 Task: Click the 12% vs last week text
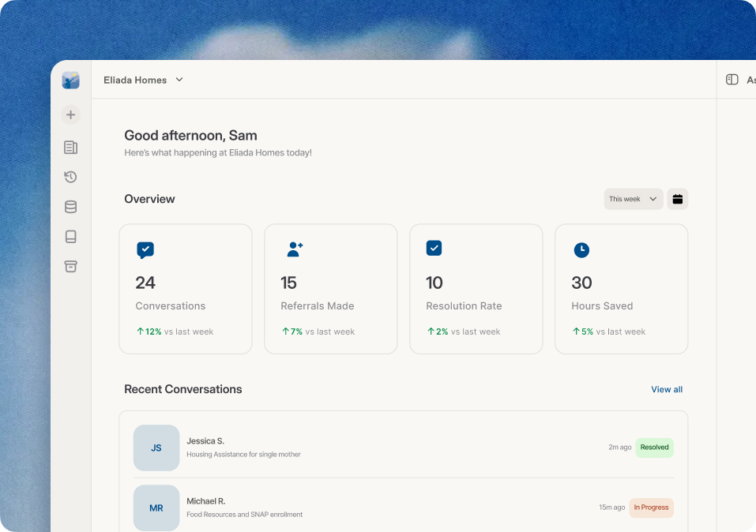pos(175,332)
